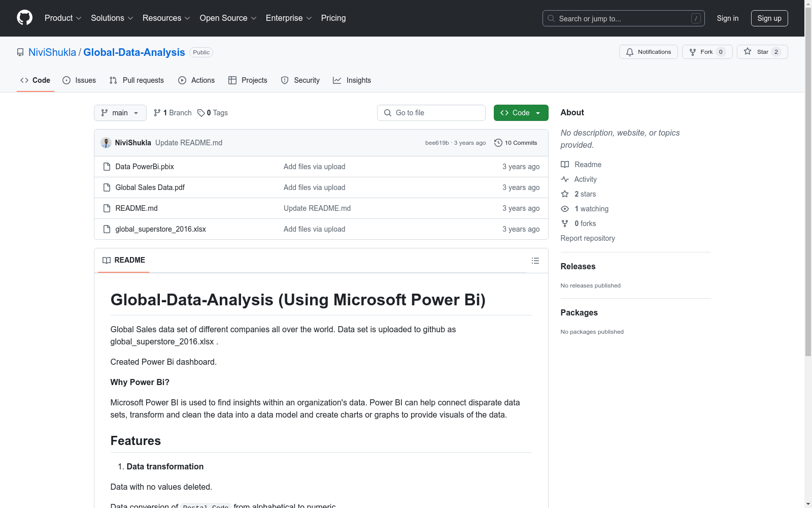Open the Data PowerBi.pbix file
The height and width of the screenshot is (508, 812).
point(145,167)
